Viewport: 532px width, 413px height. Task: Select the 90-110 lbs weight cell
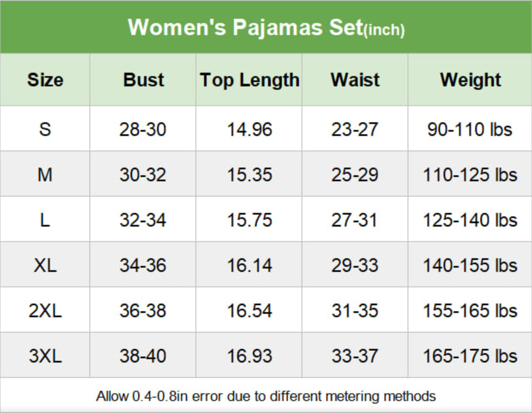pyautogui.click(x=470, y=129)
